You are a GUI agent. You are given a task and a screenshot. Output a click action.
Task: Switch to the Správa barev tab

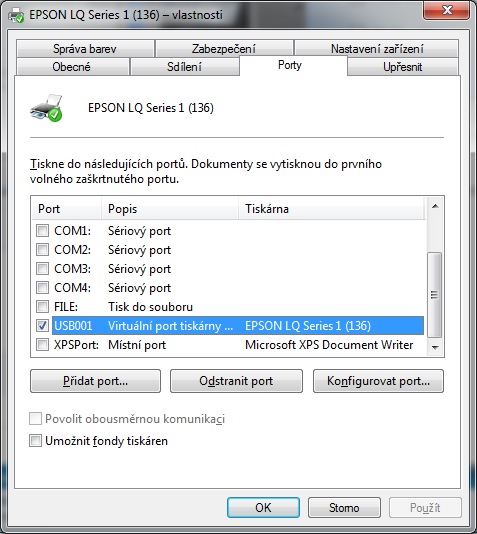tap(85, 49)
